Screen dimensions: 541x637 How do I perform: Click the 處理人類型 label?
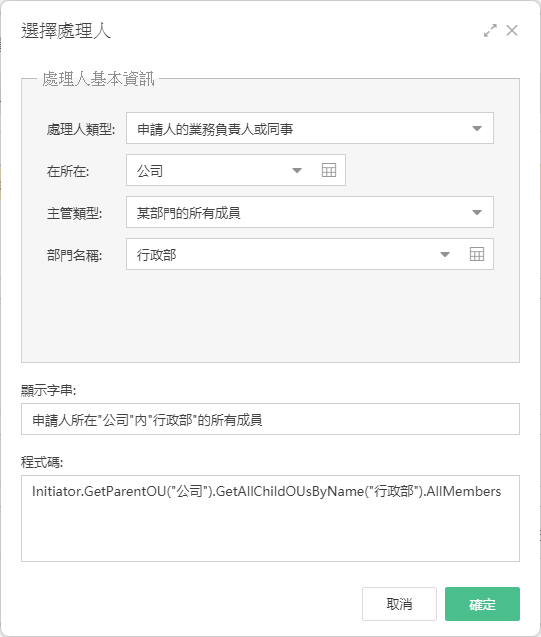pyautogui.click(x=81, y=129)
